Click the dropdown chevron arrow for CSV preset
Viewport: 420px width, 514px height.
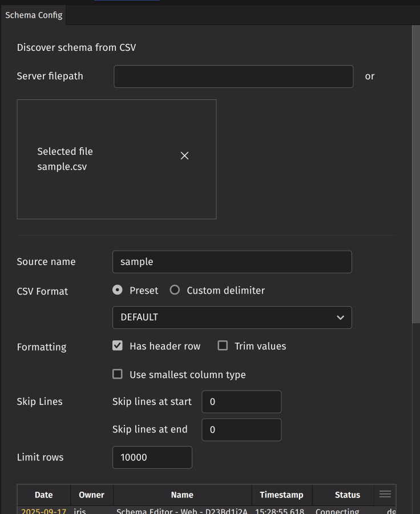coord(340,318)
